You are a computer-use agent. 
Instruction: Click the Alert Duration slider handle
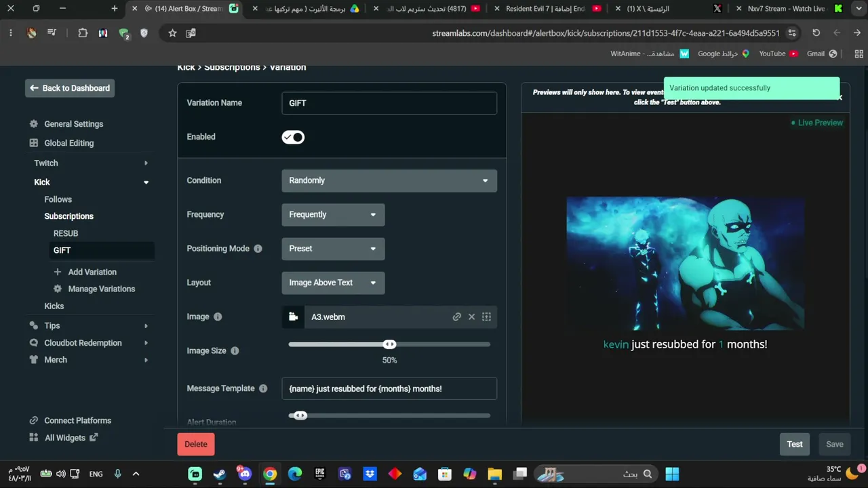[x=300, y=415]
